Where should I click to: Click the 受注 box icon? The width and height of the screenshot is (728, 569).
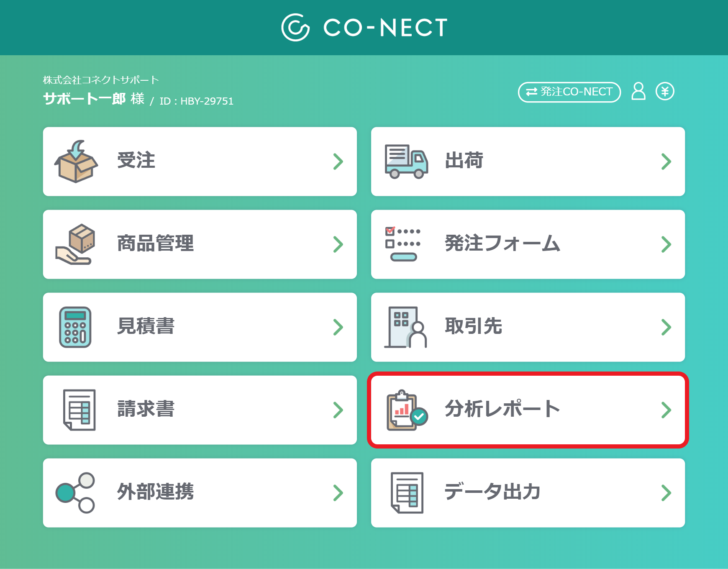coord(76,161)
